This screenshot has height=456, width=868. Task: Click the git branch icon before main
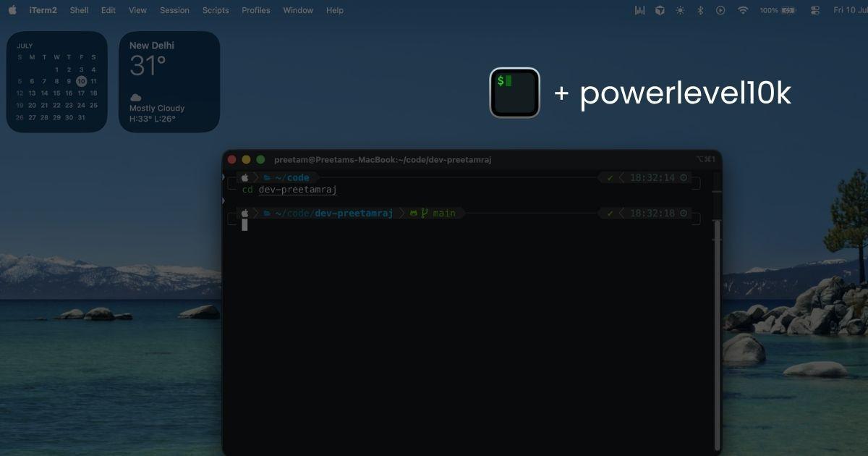tap(425, 213)
